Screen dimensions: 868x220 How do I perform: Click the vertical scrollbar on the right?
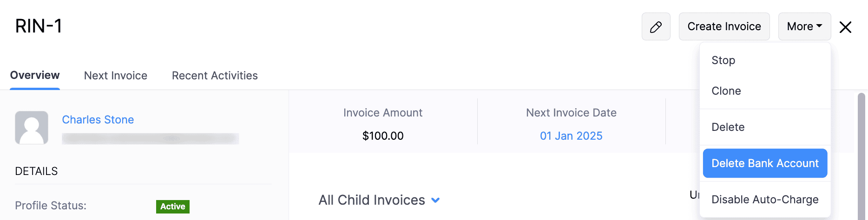tap(861, 153)
